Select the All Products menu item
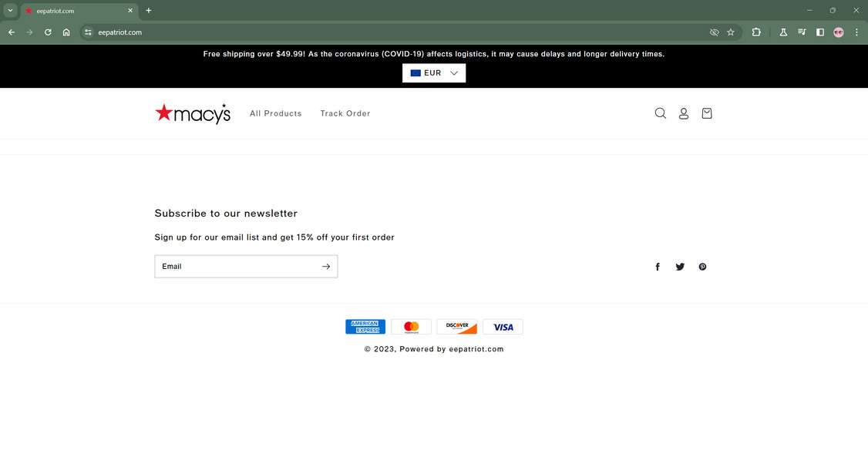The height and width of the screenshot is (464, 868). tap(275, 113)
